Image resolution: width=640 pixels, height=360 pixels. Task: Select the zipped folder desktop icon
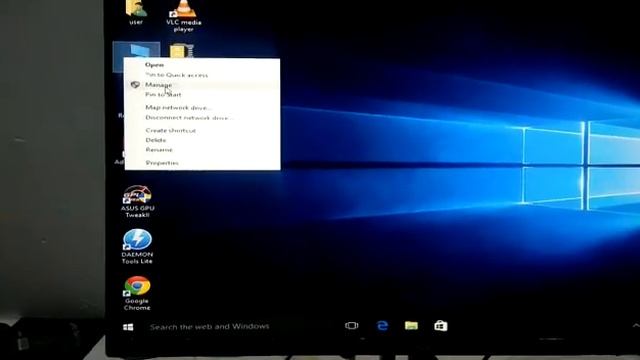click(181, 51)
